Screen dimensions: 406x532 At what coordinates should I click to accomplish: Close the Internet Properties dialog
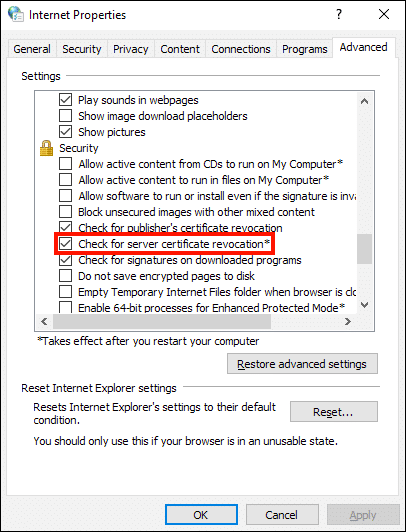pyautogui.click(x=384, y=14)
